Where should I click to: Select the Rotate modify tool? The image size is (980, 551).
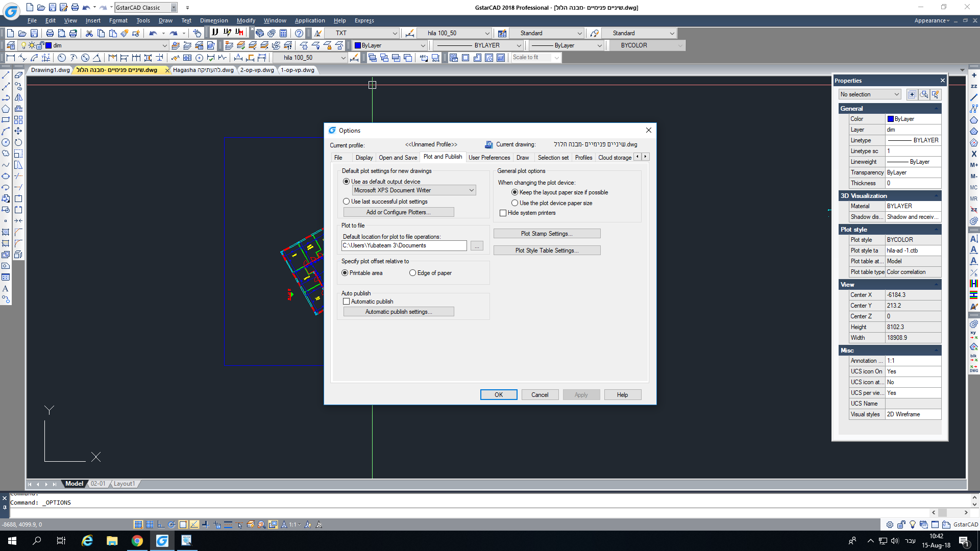(x=18, y=142)
